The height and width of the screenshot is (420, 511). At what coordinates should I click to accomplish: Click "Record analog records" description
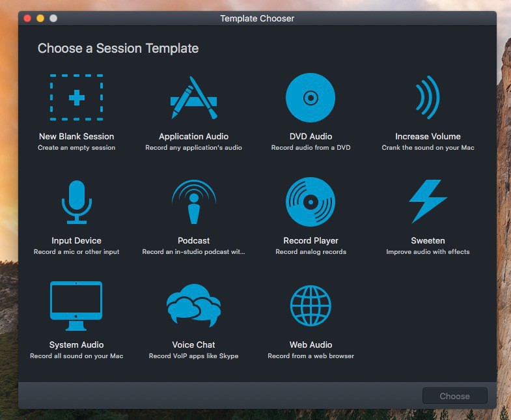311,252
